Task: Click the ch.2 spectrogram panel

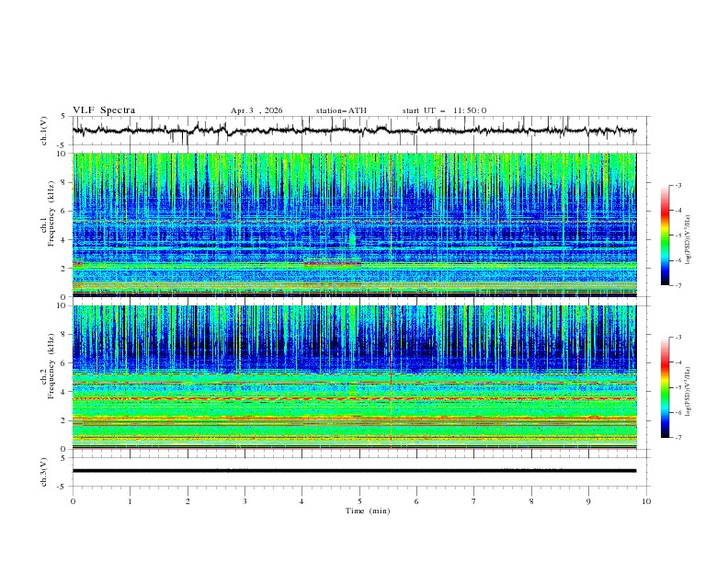Action: pos(354,377)
